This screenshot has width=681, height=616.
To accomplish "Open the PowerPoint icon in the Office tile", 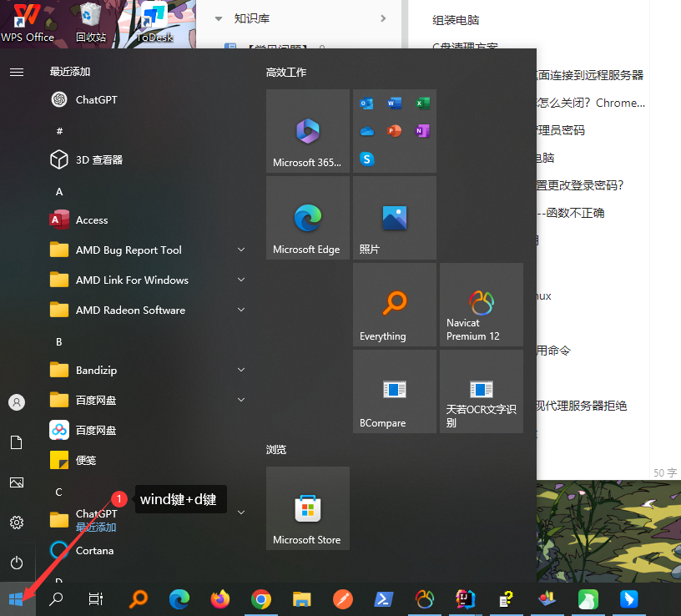I will [395, 131].
